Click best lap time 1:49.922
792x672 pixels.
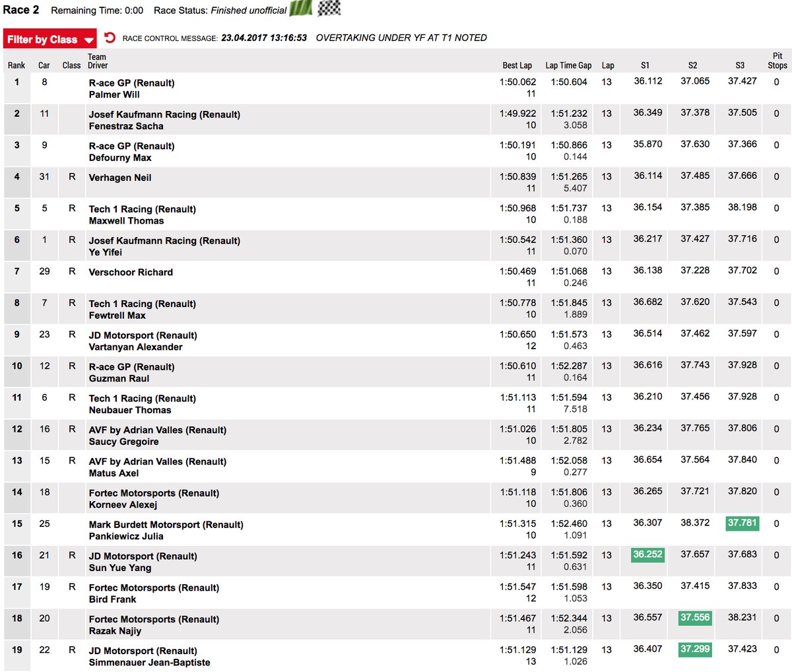(x=518, y=114)
